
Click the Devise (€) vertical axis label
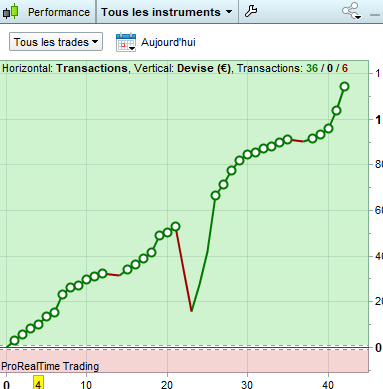pyautogui.click(x=204, y=68)
